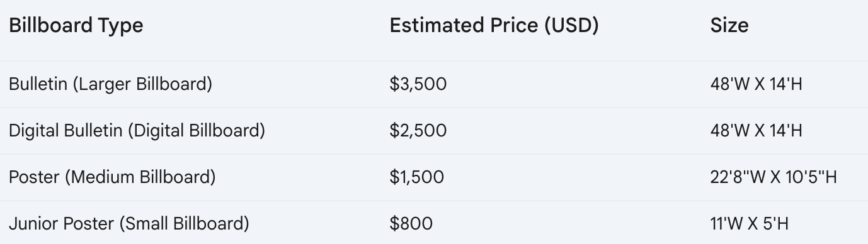Select the Poster (Medium Billboard) cell
This screenshot has height=244, width=868.
pyautogui.click(x=112, y=177)
